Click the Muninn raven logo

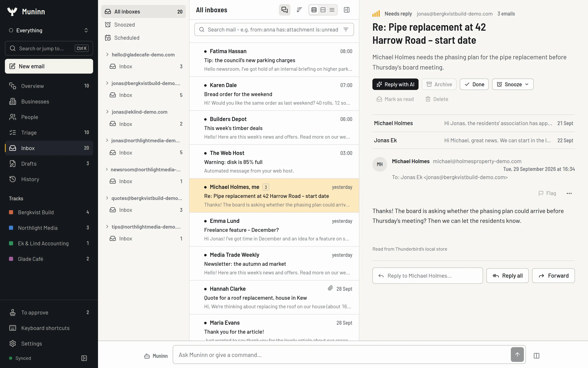tap(12, 11)
